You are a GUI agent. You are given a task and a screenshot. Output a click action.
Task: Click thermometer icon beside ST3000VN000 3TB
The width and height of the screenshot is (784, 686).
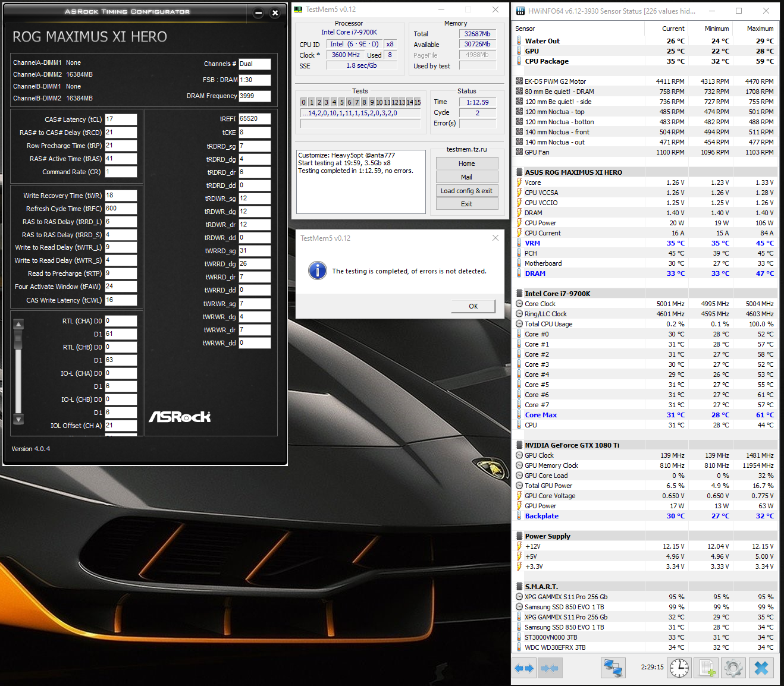[519, 637]
